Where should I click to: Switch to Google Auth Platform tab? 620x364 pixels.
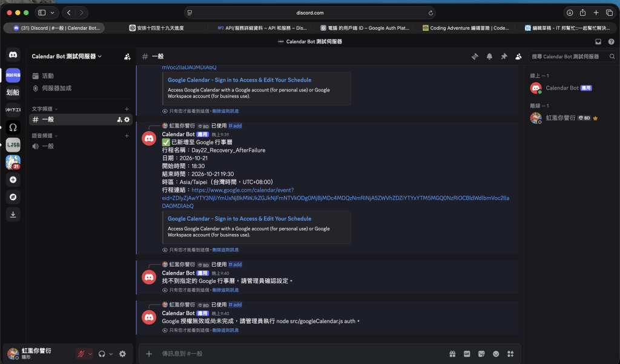tap(365, 28)
